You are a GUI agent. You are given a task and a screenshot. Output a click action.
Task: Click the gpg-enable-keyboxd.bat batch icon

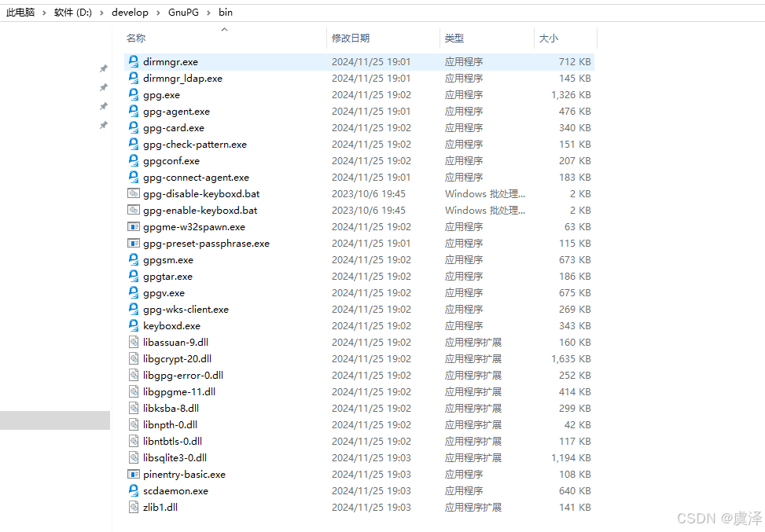[133, 210]
